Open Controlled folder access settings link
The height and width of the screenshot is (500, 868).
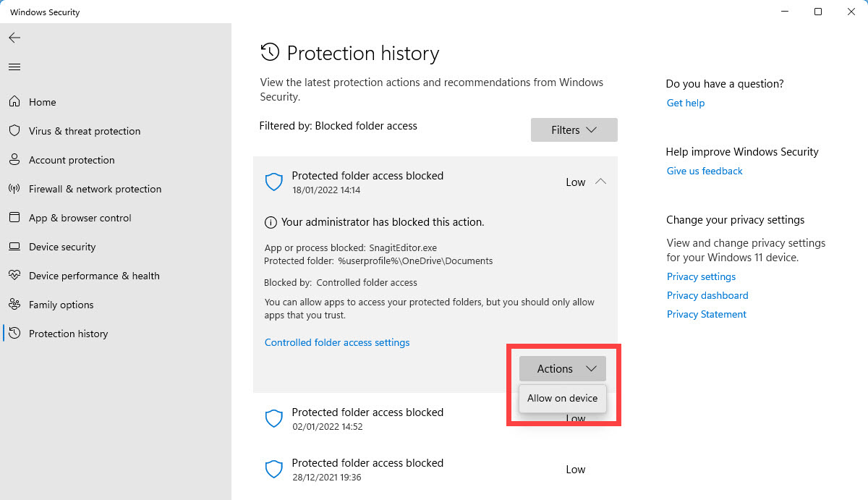tap(337, 343)
